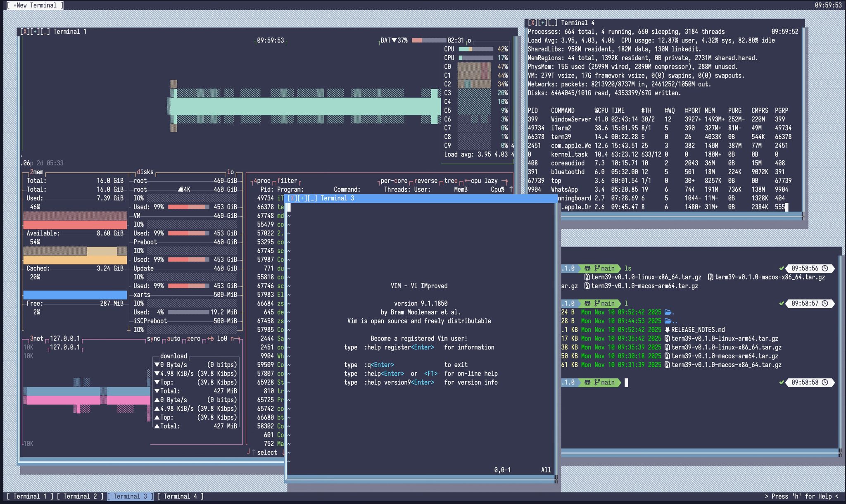Toggle tree view in btop proc box
This screenshot has height=504, width=846.
pyautogui.click(x=451, y=181)
